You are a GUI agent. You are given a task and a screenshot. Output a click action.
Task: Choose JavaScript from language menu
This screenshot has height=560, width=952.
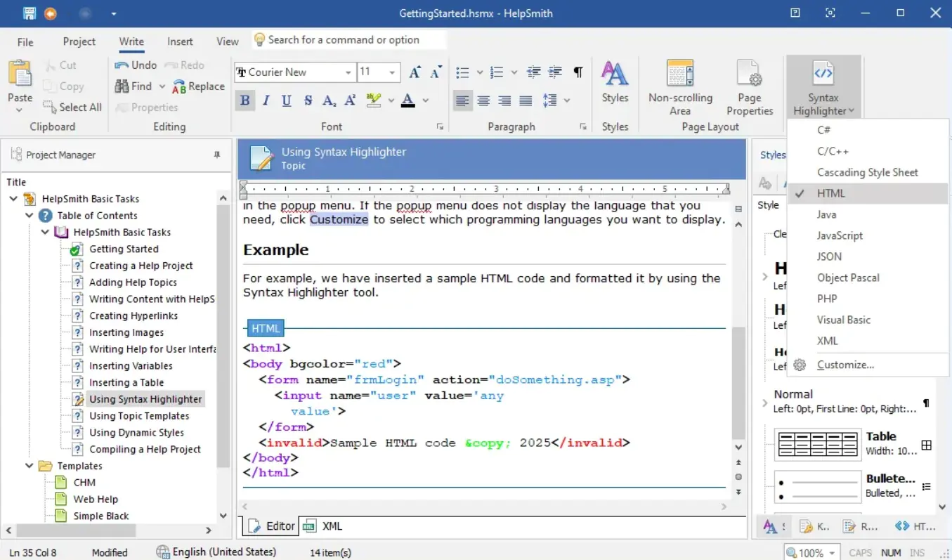click(868, 235)
